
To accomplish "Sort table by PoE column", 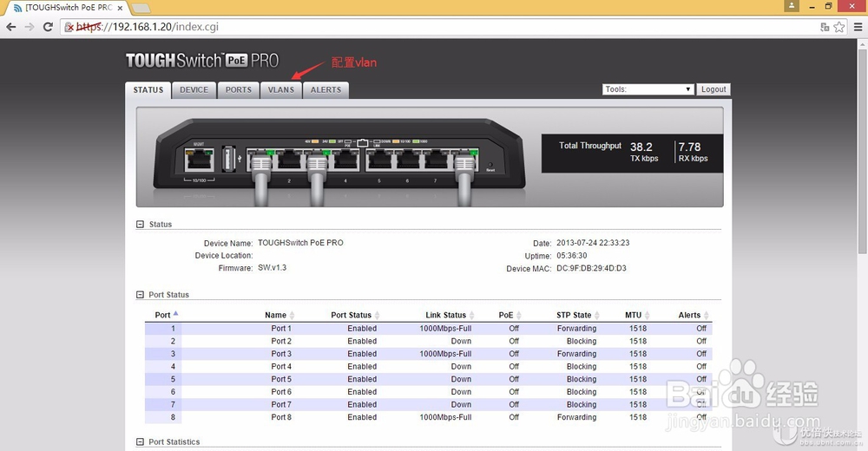I will (510, 315).
